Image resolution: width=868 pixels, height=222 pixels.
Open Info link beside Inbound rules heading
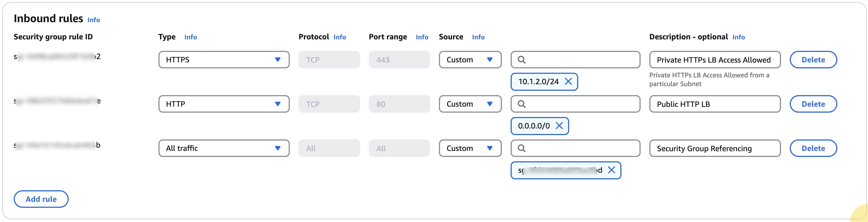(94, 20)
